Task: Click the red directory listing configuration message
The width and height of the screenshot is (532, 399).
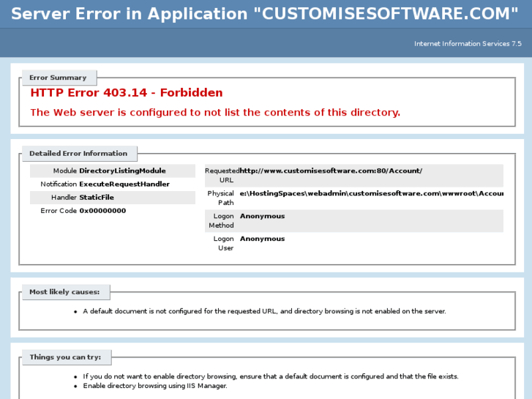Action: tap(214, 112)
